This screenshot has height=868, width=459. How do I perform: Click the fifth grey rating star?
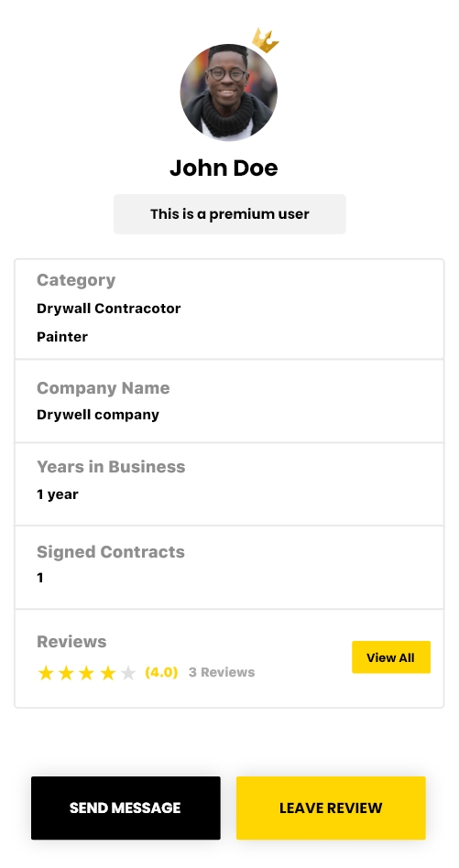tap(128, 673)
